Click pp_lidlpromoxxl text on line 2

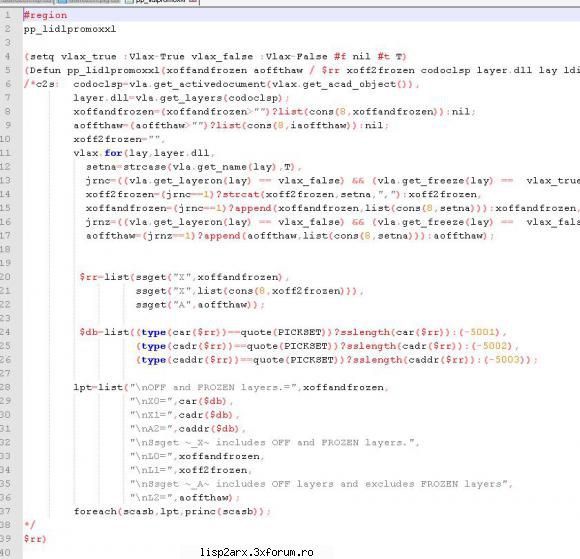coord(70,29)
